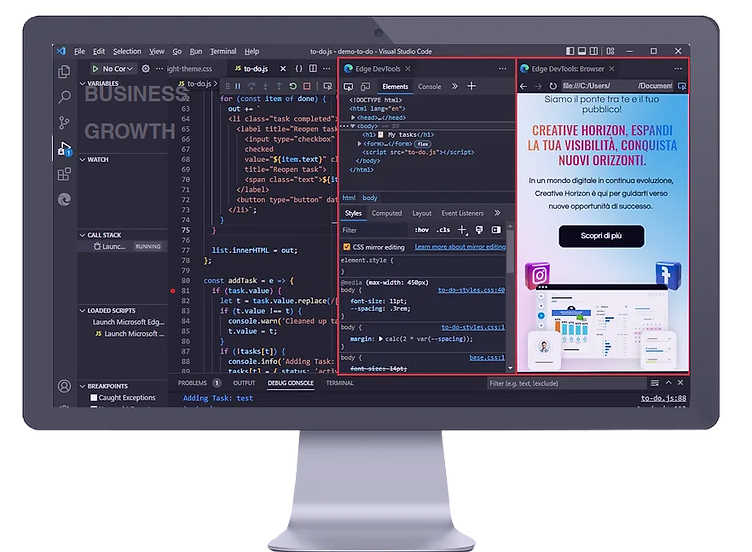The image size is (752, 552).
Task: Click the 'Scopri di più' button in browser preview
Action: 601,236
